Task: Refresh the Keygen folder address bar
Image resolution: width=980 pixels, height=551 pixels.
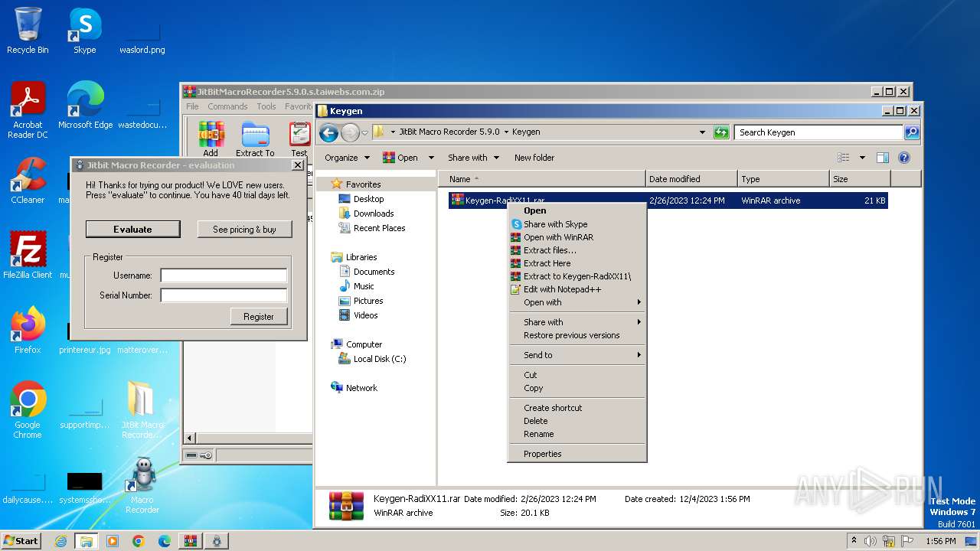Action: 720,132
